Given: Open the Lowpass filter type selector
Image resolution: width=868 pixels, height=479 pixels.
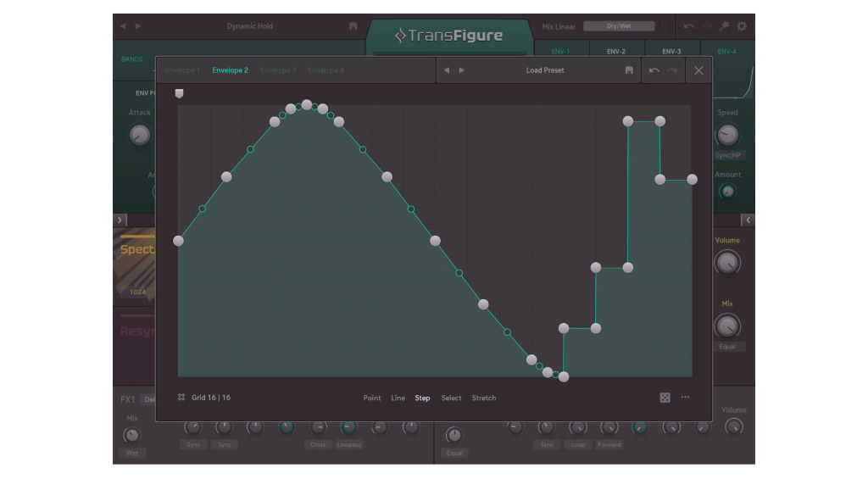Looking at the screenshot, I should (348, 445).
